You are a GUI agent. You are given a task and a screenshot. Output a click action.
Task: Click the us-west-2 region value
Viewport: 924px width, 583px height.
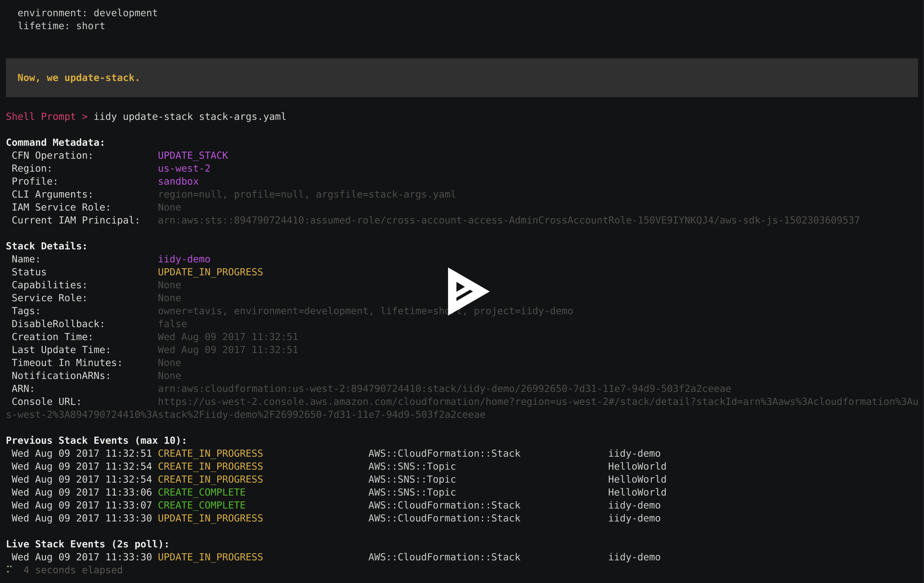click(184, 168)
